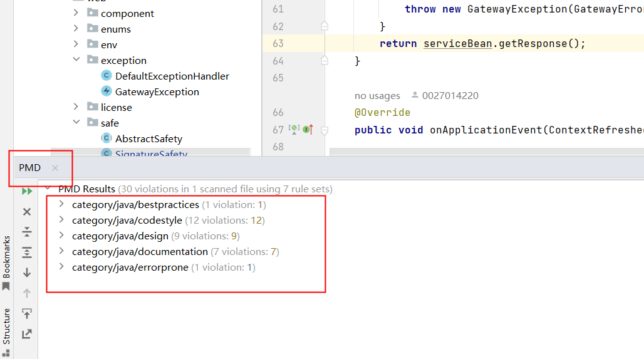The image size is (644, 359).
Task: Open Structure tool window
Action: 6,332
